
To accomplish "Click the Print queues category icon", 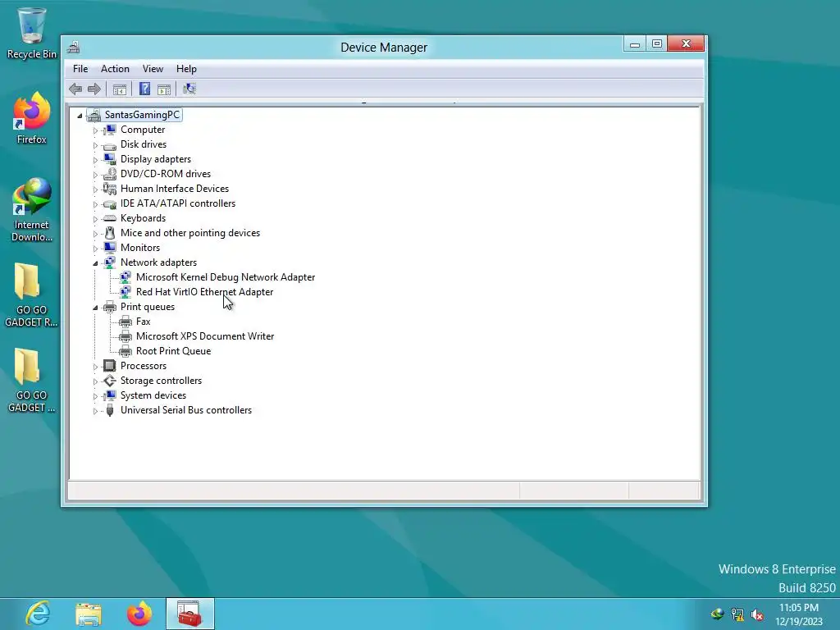I will 110,307.
